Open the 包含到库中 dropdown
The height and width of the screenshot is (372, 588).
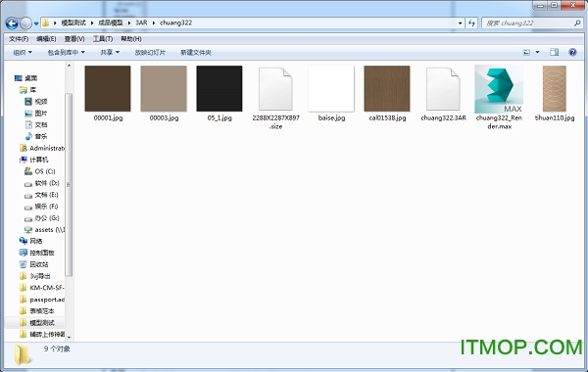pyautogui.click(x=66, y=53)
